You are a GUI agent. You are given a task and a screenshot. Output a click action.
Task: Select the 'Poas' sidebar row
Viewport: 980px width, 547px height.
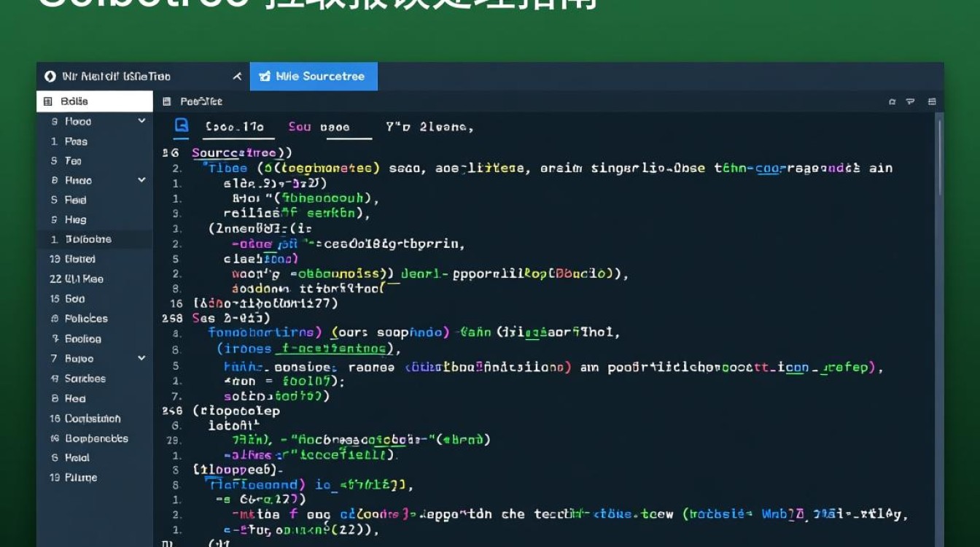tap(95, 141)
